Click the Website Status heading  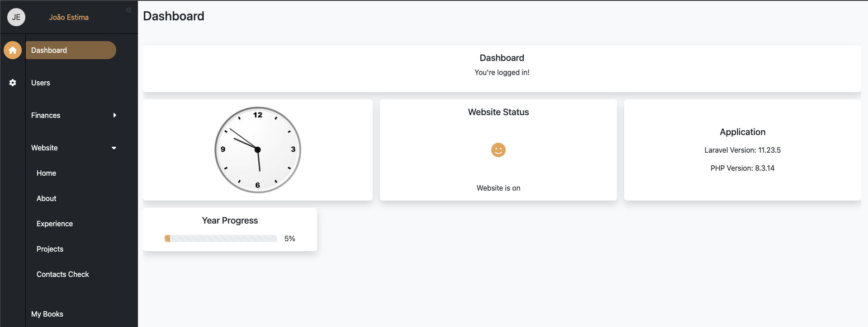click(x=498, y=112)
